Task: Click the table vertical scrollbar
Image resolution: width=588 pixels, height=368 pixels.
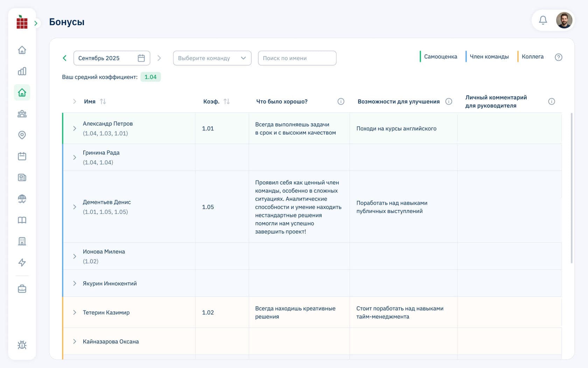Action: 572,188
